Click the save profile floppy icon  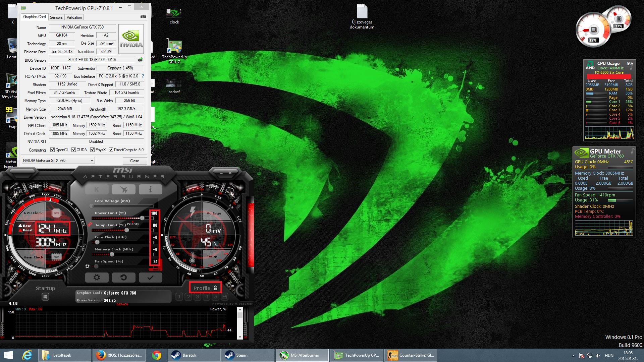(225, 297)
